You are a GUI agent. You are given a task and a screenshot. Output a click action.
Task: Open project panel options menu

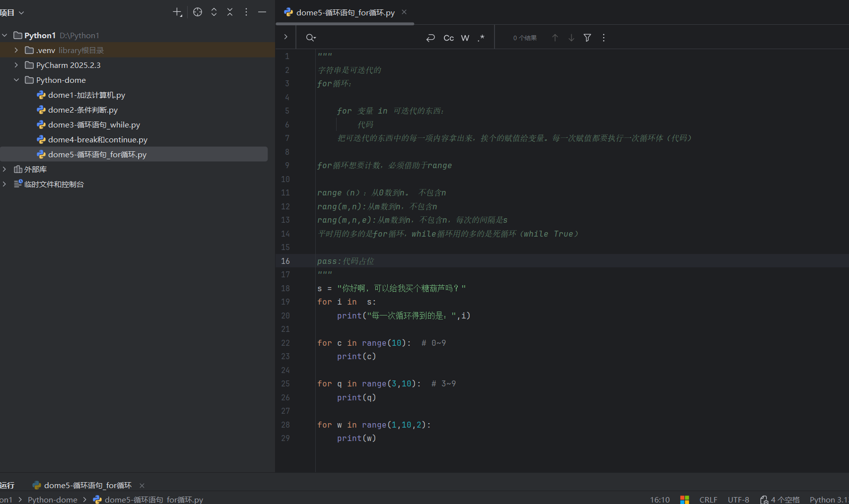(246, 12)
